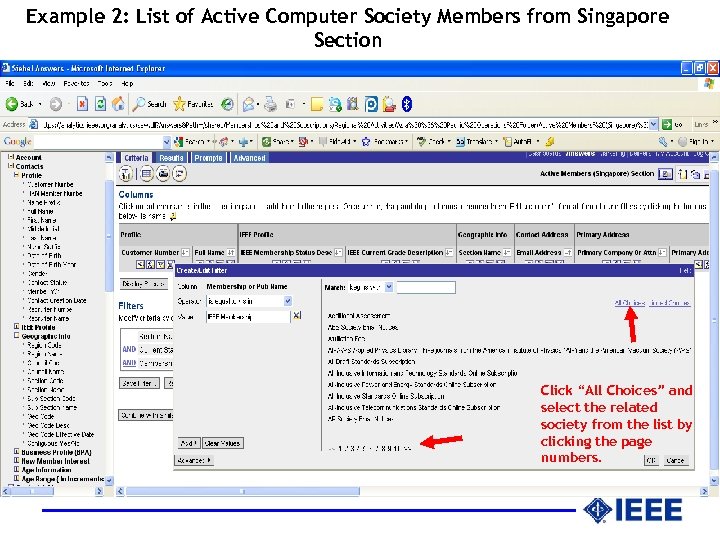Image resolution: width=720 pixels, height=540 pixels.
Task: Click the Help link in filter dialog title
Action: [x=685, y=270]
